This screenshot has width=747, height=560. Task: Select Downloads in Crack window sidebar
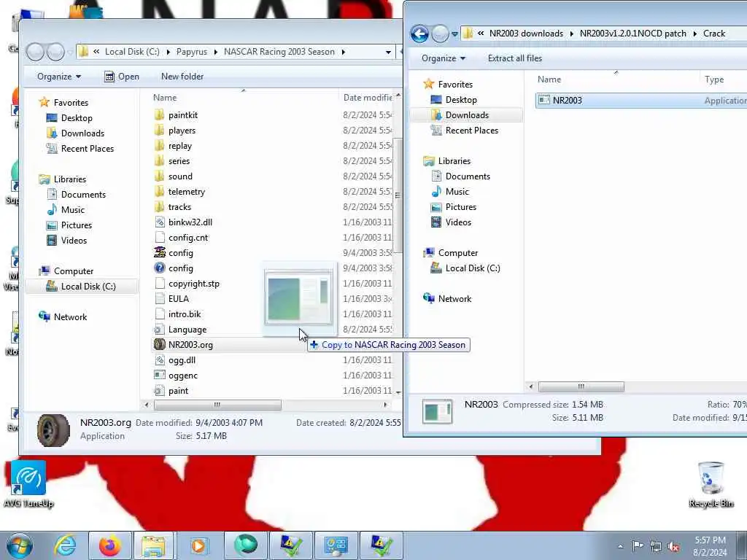pyautogui.click(x=467, y=115)
